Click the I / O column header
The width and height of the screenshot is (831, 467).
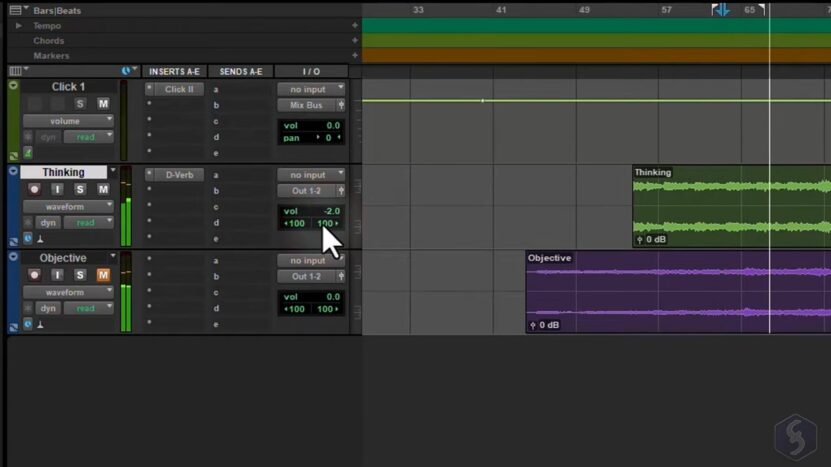pos(311,72)
